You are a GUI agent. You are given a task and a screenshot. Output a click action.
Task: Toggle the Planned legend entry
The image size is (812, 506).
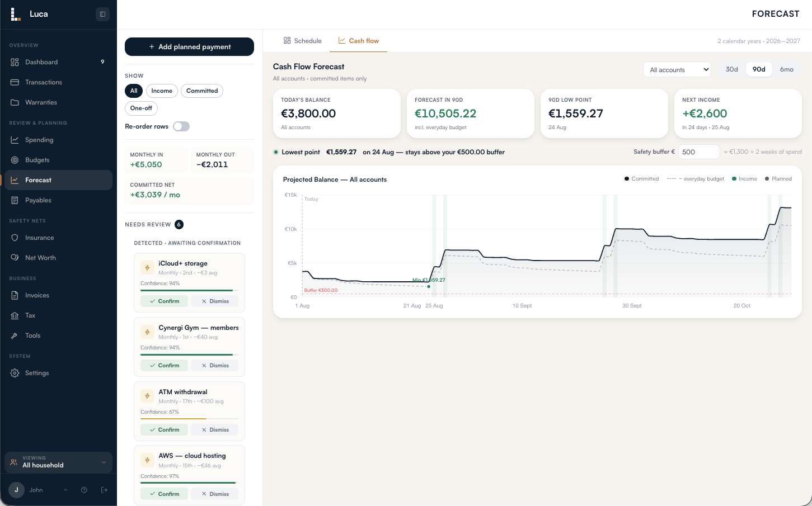(x=778, y=179)
